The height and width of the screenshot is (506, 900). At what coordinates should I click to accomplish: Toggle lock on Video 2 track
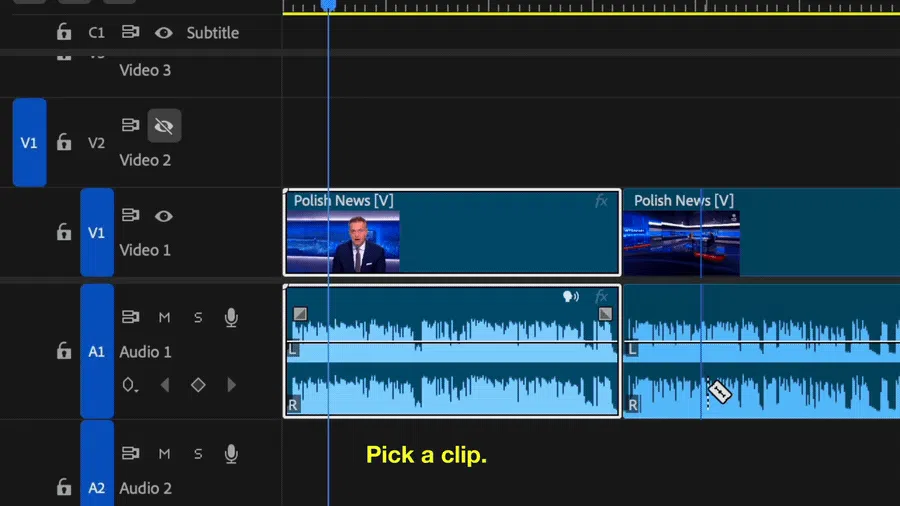coord(64,142)
